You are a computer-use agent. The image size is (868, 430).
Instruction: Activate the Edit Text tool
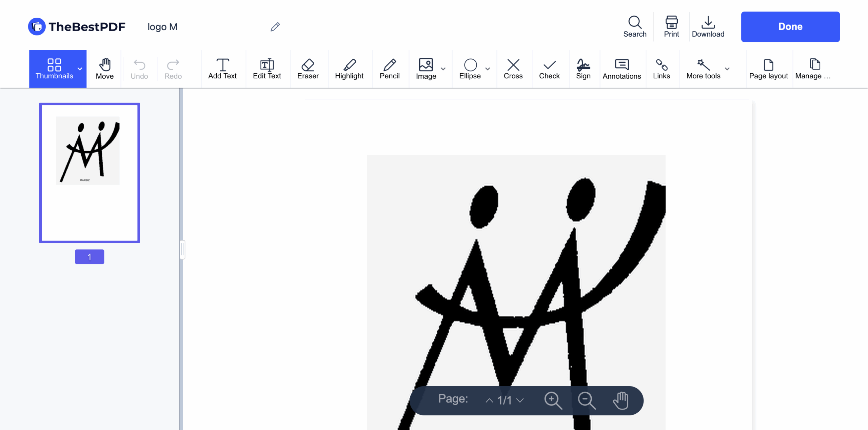(x=267, y=69)
